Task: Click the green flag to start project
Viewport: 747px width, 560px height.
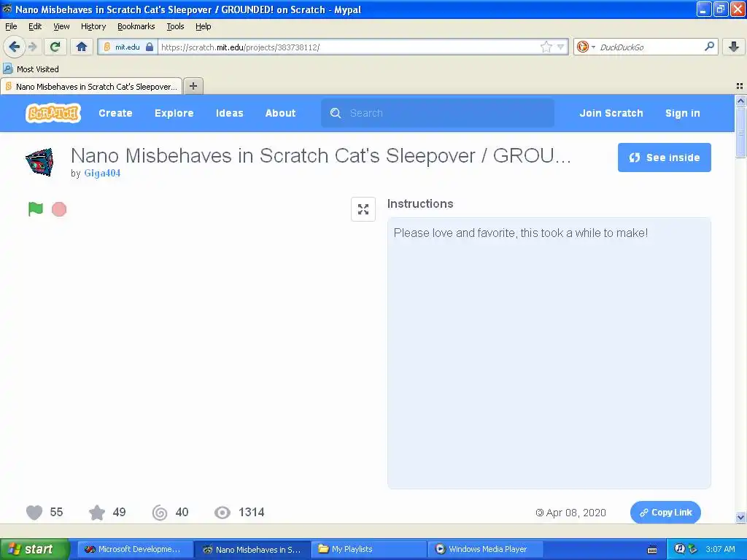Action: point(36,209)
